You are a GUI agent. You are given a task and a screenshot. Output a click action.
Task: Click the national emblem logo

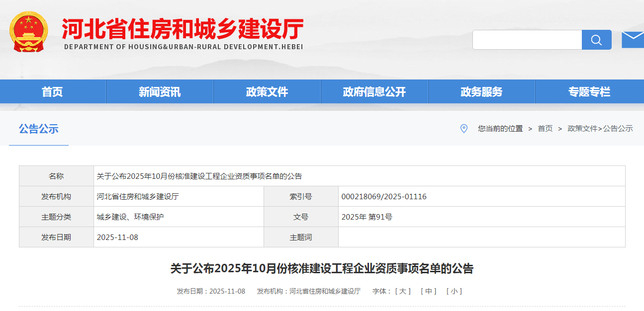(x=29, y=32)
